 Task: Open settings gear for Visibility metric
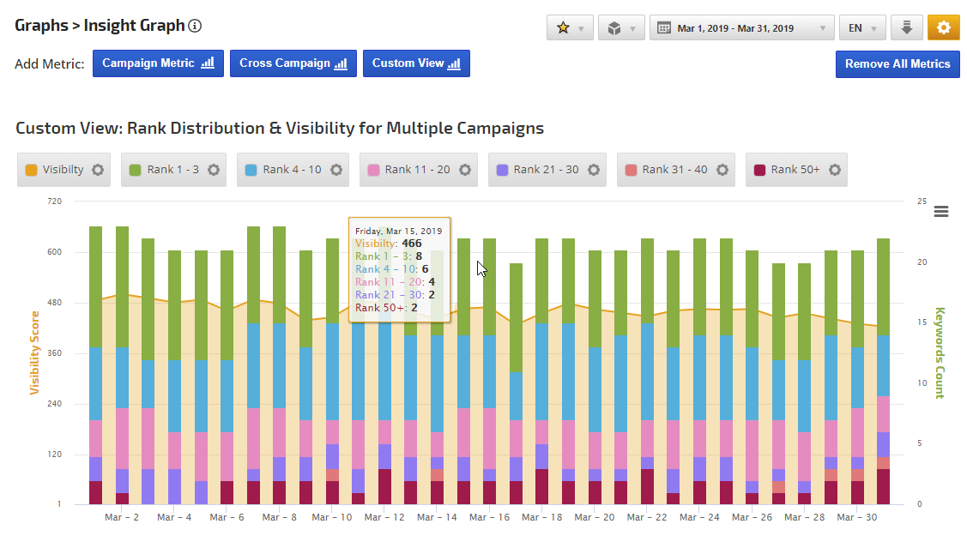point(98,170)
